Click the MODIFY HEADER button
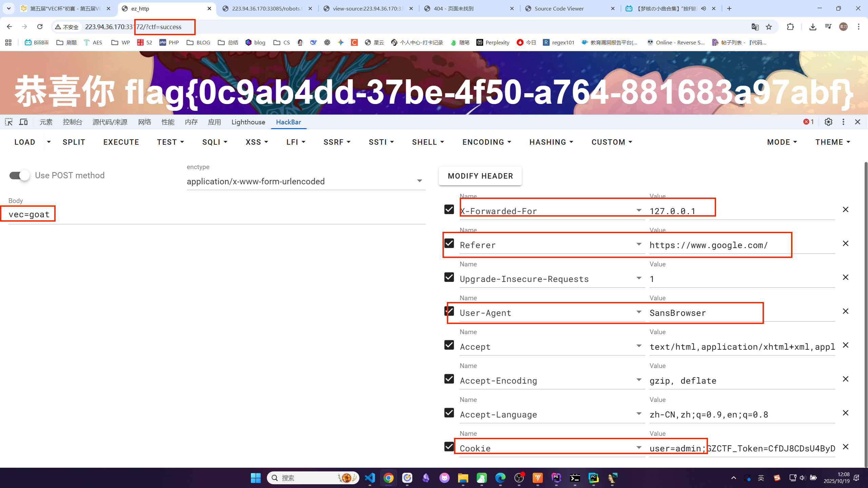 (480, 176)
